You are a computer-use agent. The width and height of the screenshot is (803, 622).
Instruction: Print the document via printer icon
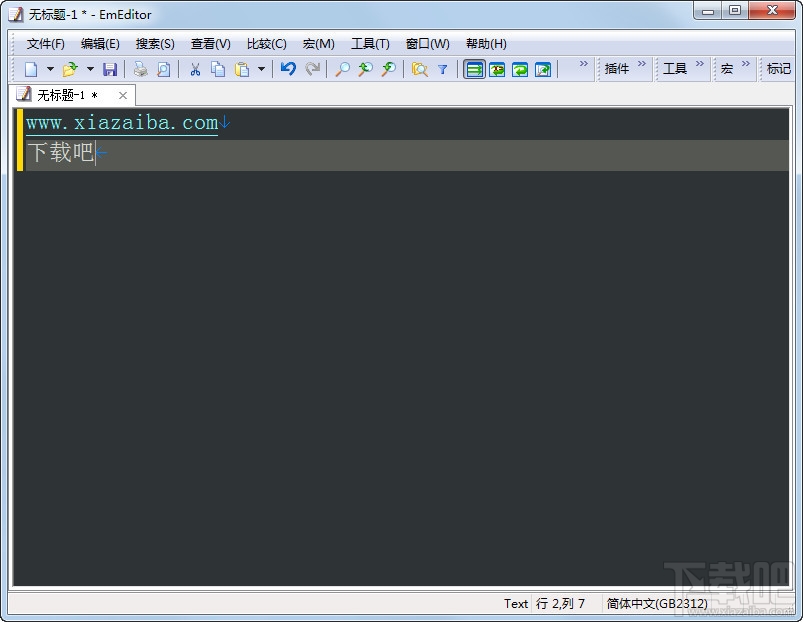140,69
